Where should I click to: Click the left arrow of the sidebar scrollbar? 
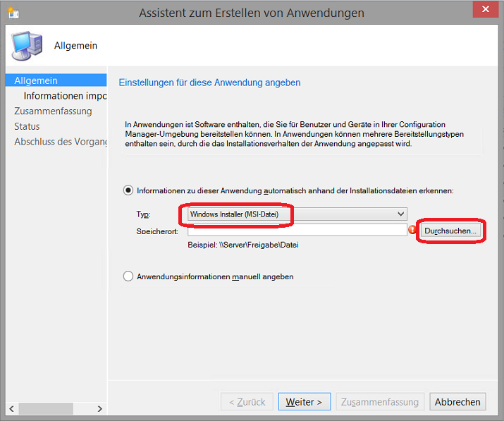click(11, 409)
